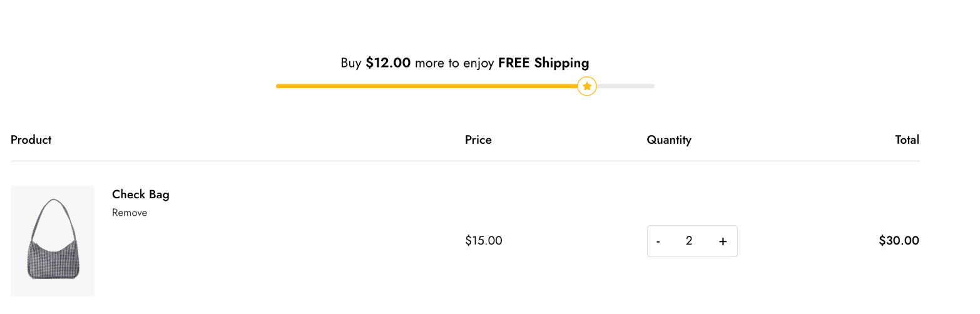Click the quantity field showing 2
This screenshot has width=980, height=314.
click(x=689, y=241)
